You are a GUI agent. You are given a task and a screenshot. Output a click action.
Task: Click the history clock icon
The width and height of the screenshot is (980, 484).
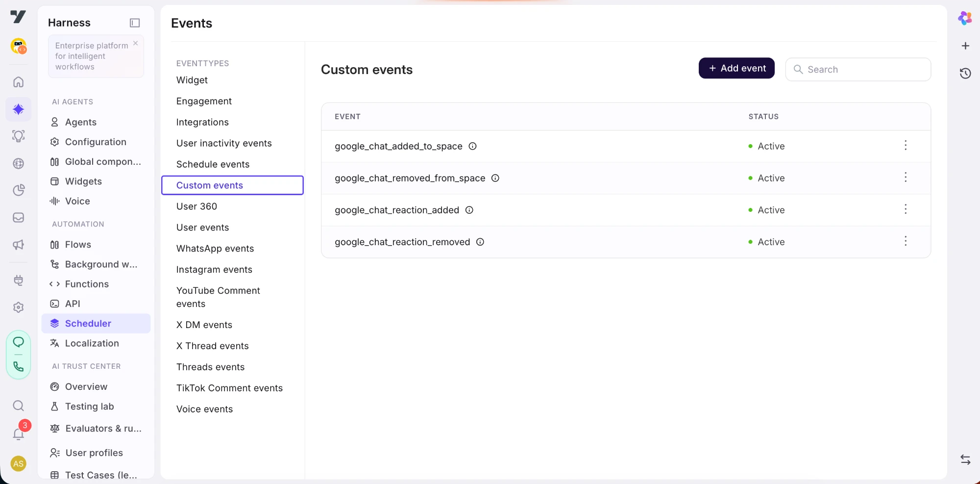point(965,74)
